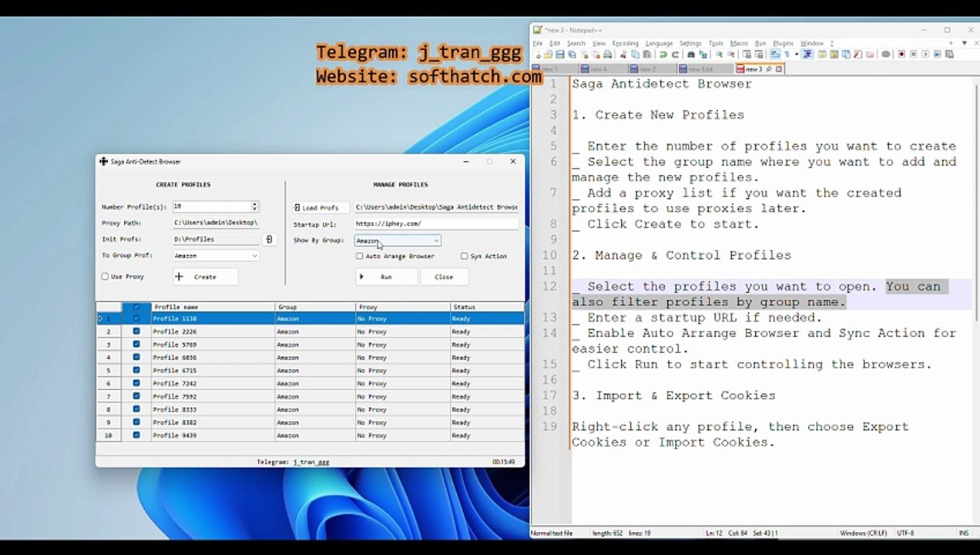Image resolution: width=980 pixels, height=555 pixels.
Task: Click the Redo arrow in Notepad++ toolbar
Action: click(676, 55)
